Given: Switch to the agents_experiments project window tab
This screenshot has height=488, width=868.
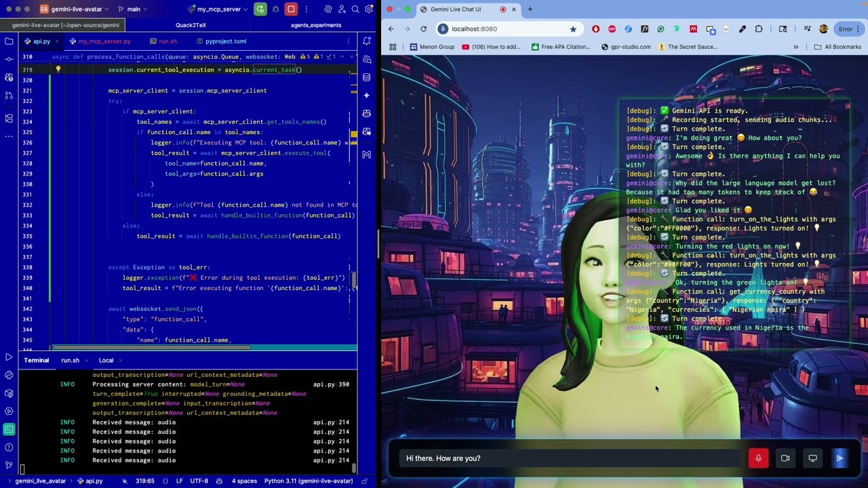Looking at the screenshot, I should [x=316, y=25].
